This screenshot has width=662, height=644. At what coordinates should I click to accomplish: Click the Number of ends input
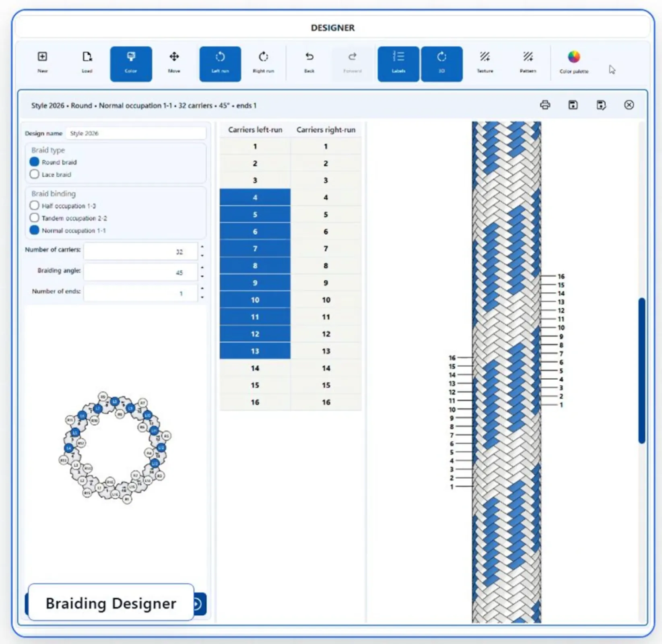140,293
